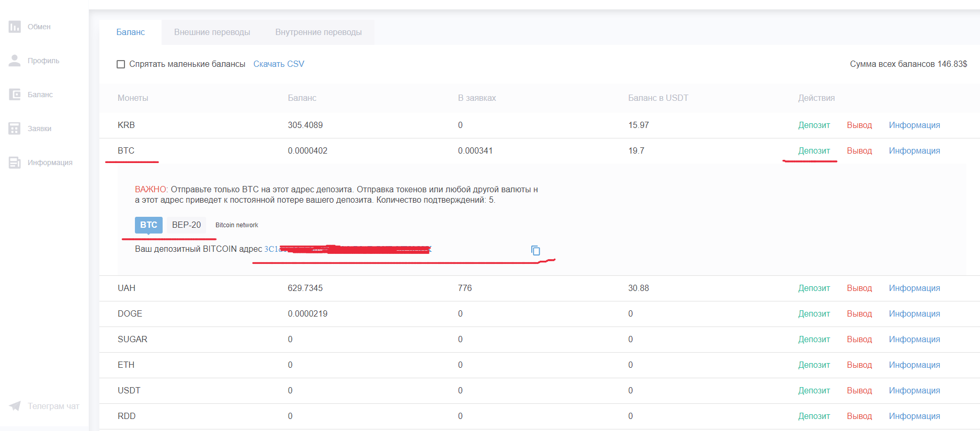The height and width of the screenshot is (431, 980).
Task: Open Информация for the USDT row
Action: 914,391
